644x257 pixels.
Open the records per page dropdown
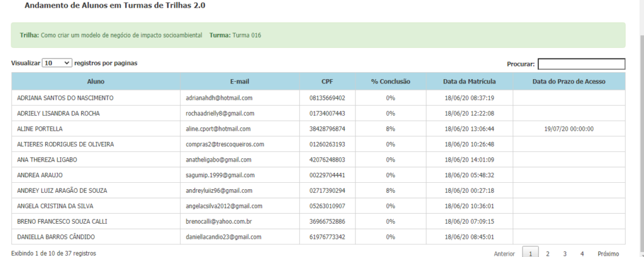57,63
